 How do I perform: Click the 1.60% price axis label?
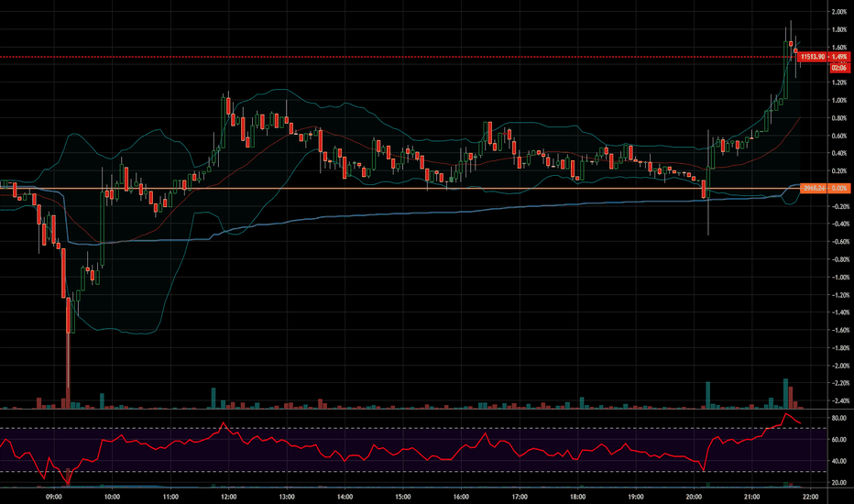click(838, 48)
